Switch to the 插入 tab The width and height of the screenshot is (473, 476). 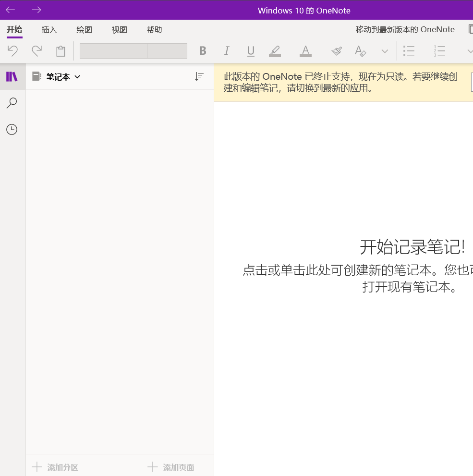[x=49, y=29]
